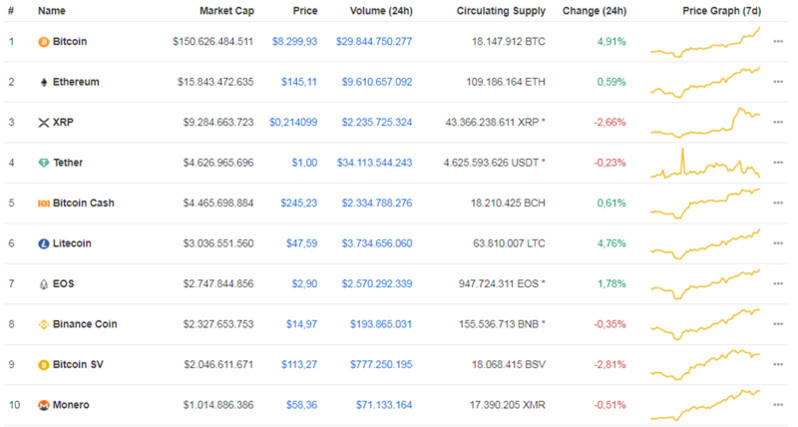Click the Bitcoin coin logo icon
The height and width of the screenshot is (427, 798).
pyautogui.click(x=43, y=42)
